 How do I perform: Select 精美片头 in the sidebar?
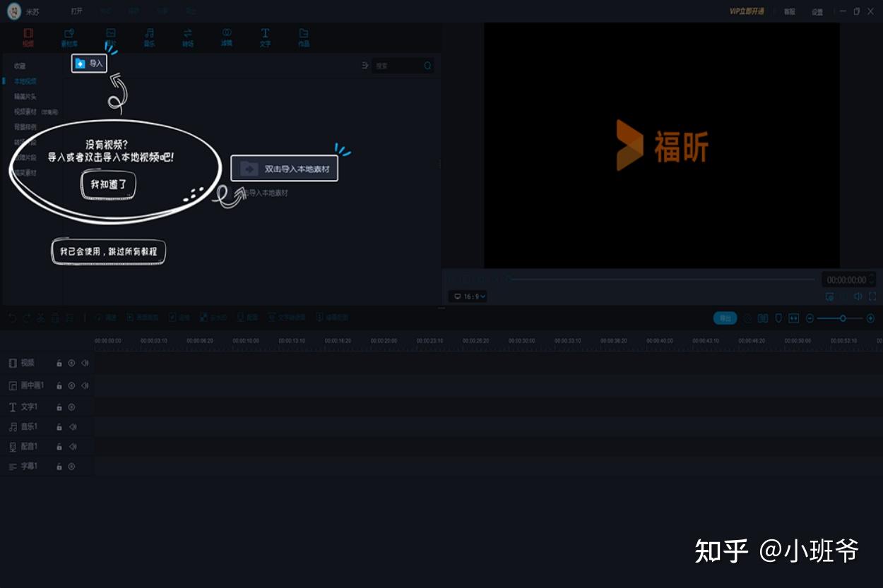(x=25, y=96)
